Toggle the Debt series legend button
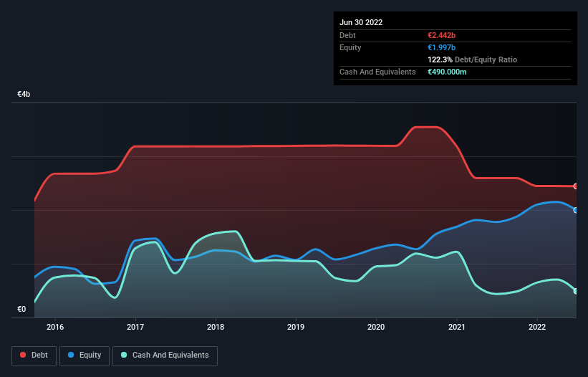The height and width of the screenshot is (377, 588). coord(34,355)
